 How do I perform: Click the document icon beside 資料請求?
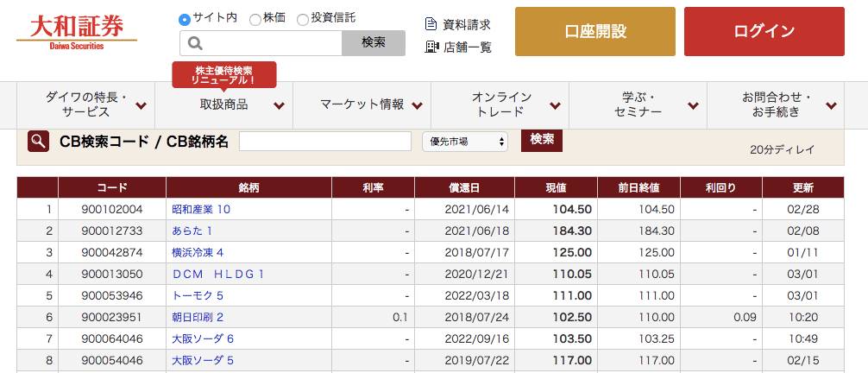431,24
